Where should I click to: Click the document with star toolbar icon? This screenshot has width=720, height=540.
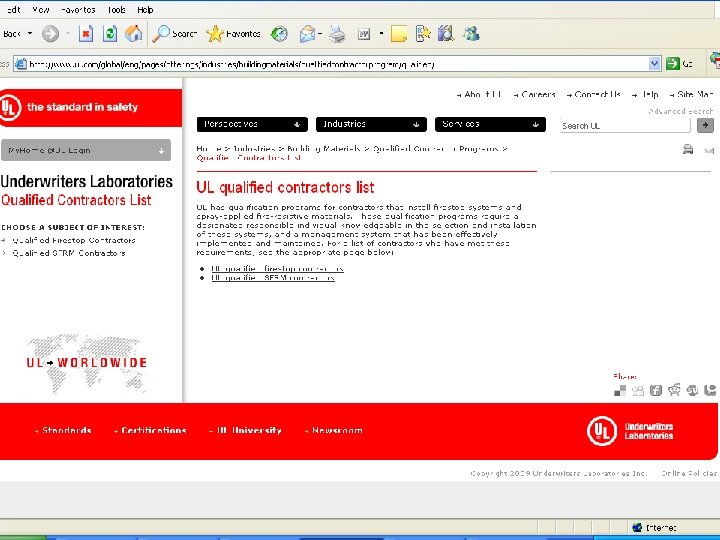pyautogui.click(x=422, y=34)
